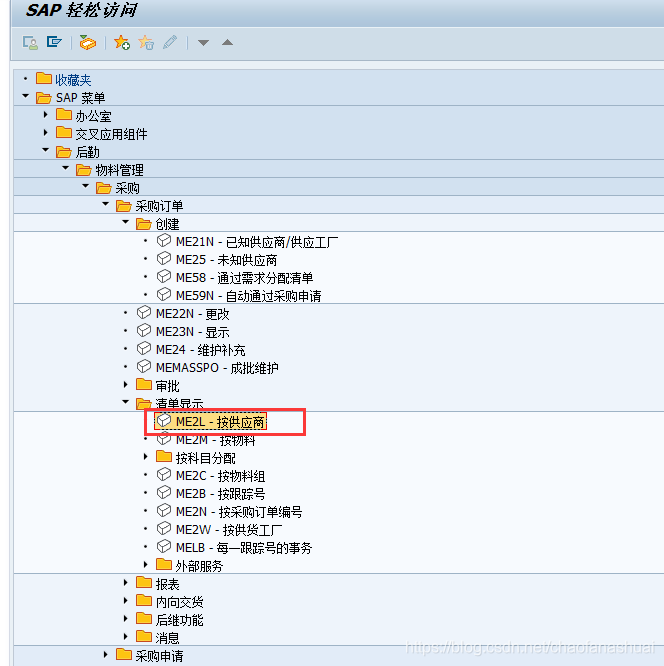Click the cube icon beside ME21N
The image size is (664, 666).
tap(164, 241)
